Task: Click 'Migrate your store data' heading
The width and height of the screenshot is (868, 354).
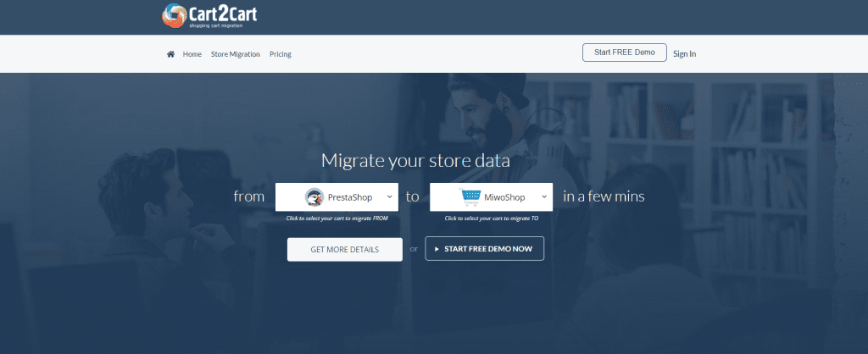Action: [x=415, y=161]
